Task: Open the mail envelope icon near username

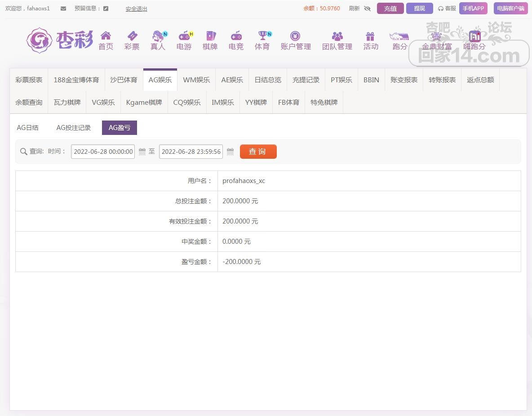Action: [63, 9]
